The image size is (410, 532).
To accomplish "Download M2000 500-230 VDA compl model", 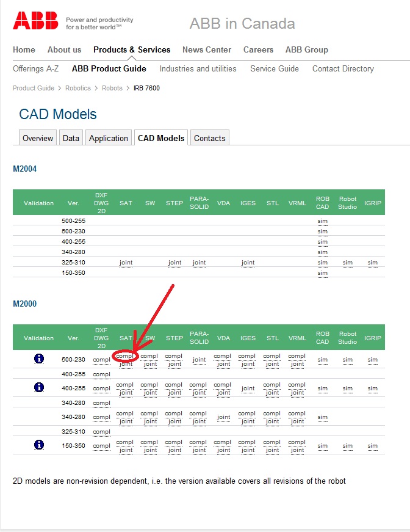I will click(222, 356).
